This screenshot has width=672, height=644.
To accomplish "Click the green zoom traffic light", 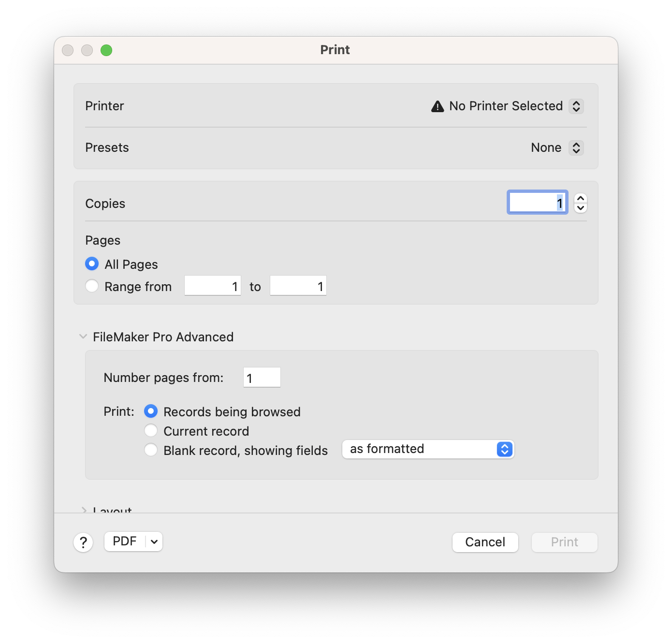I will 106,50.
